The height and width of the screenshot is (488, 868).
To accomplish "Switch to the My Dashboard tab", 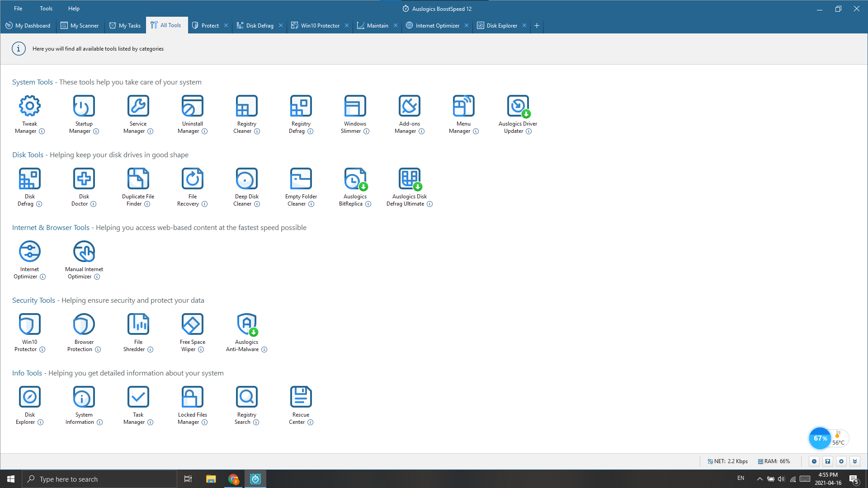I will coord(28,26).
